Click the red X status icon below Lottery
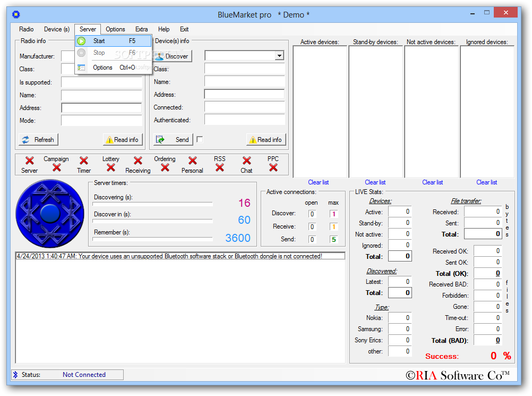The height and width of the screenshot is (396, 532). tap(110, 167)
